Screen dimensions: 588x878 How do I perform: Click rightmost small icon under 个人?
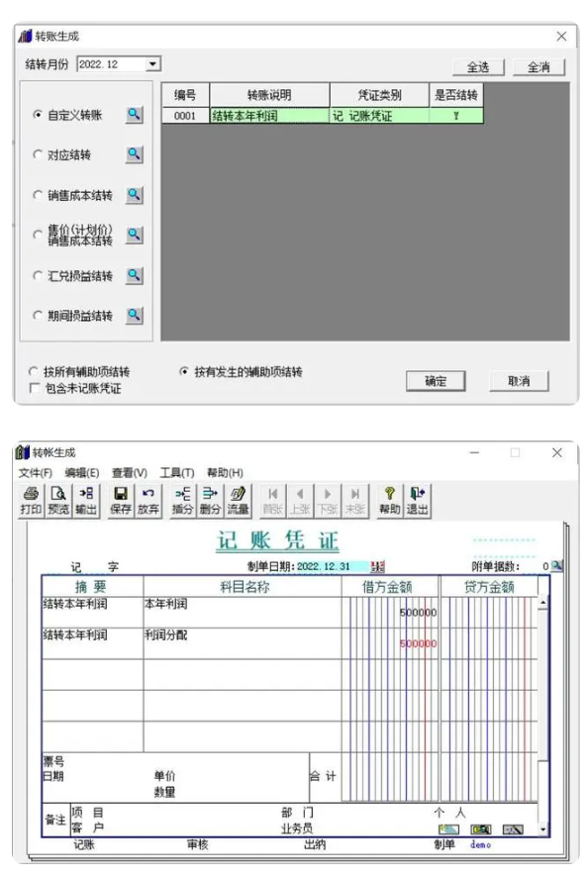pos(513,829)
